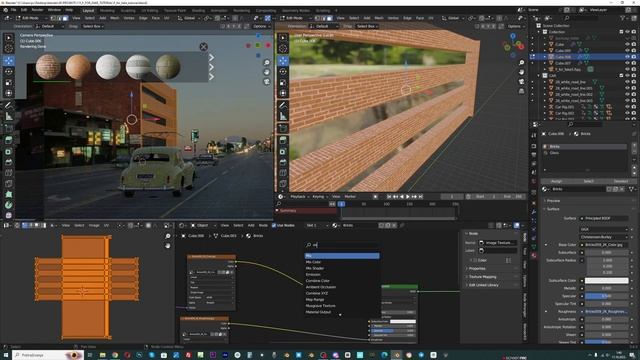Screen dimensions: 640x360
Task: Expand Texture Mapping section in node sidebar
Action: click(482, 277)
